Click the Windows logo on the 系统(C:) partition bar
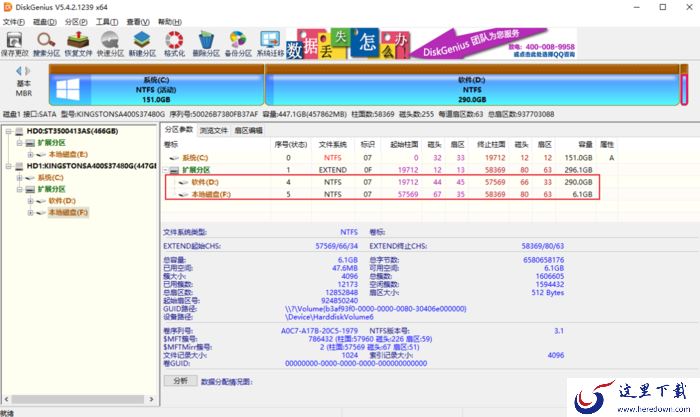700x417 pixels. [68, 89]
